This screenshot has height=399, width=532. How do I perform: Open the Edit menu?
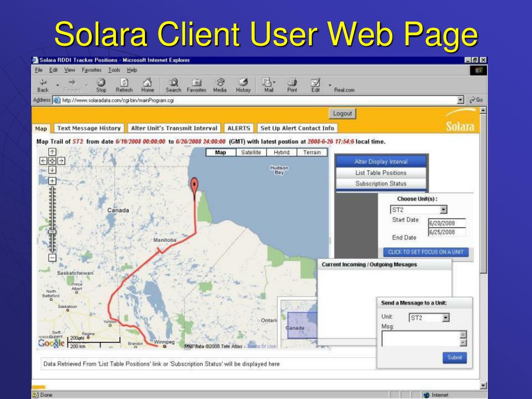coord(54,70)
